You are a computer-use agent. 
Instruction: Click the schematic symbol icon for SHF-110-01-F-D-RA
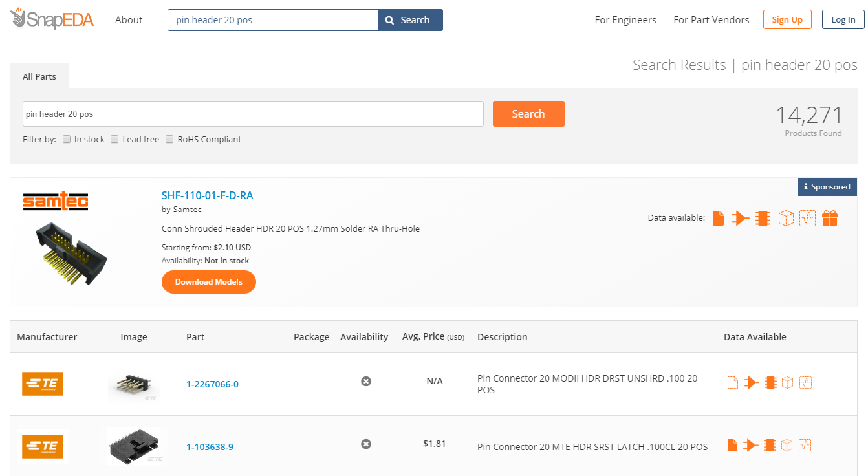[x=740, y=219]
